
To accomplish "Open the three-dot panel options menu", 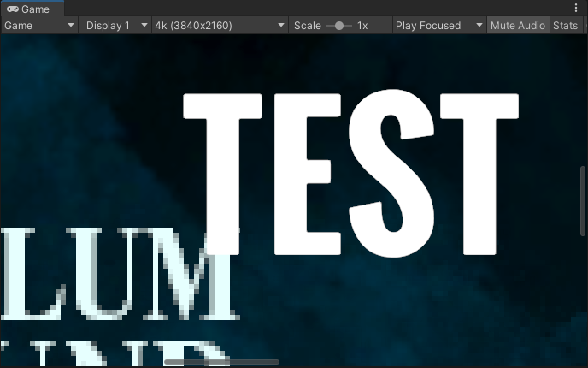I will [x=576, y=8].
